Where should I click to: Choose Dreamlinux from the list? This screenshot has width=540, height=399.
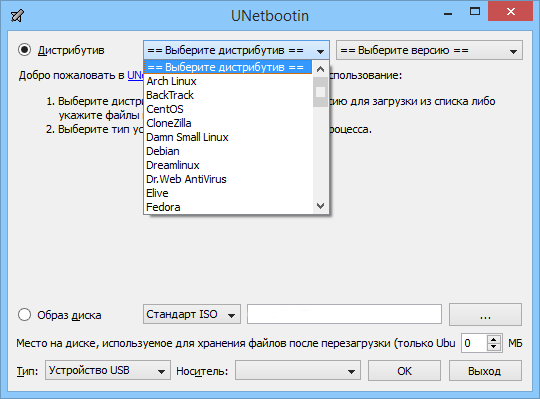coord(228,165)
